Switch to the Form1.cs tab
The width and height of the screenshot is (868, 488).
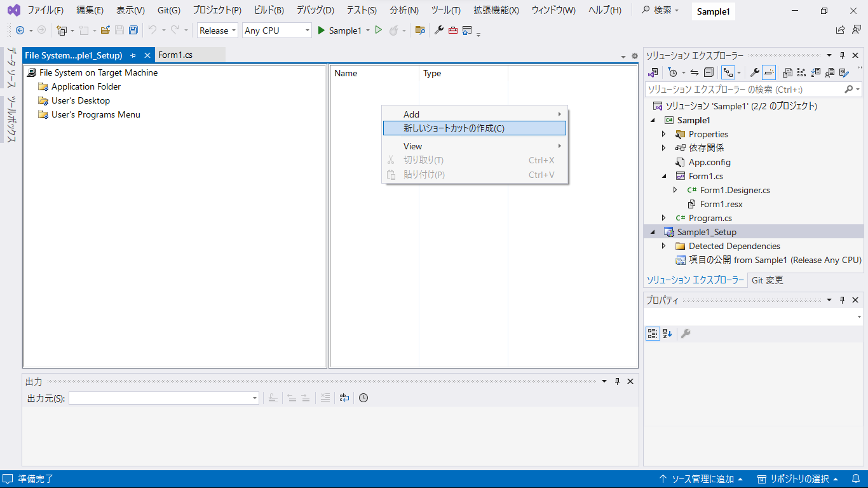(175, 55)
